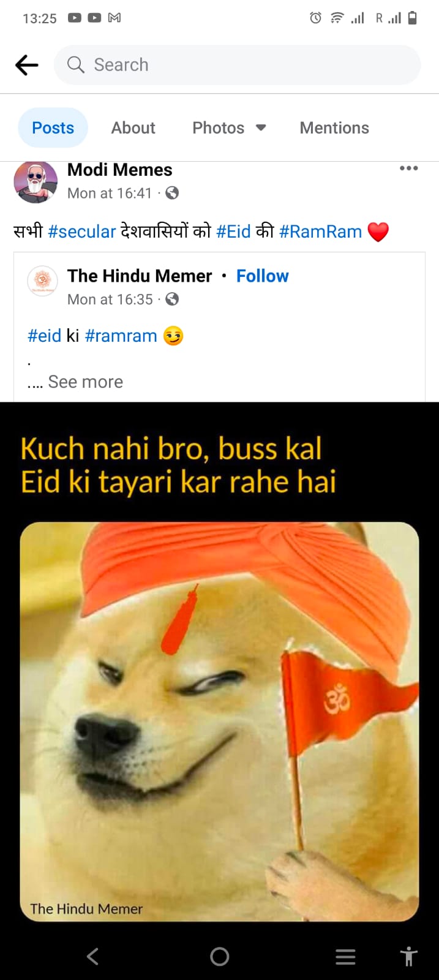Open the #secular hashtag link
The height and width of the screenshot is (980, 439).
click(x=81, y=232)
